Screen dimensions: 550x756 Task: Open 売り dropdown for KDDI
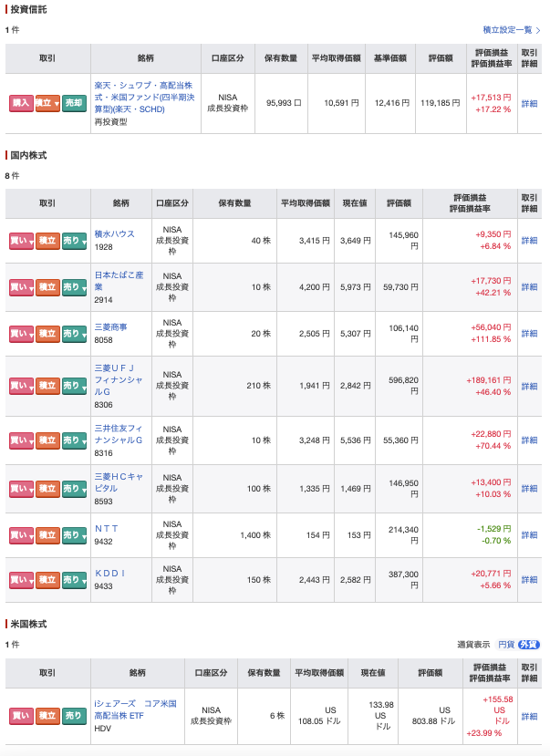pyautogui.click(x=74, y=580)
